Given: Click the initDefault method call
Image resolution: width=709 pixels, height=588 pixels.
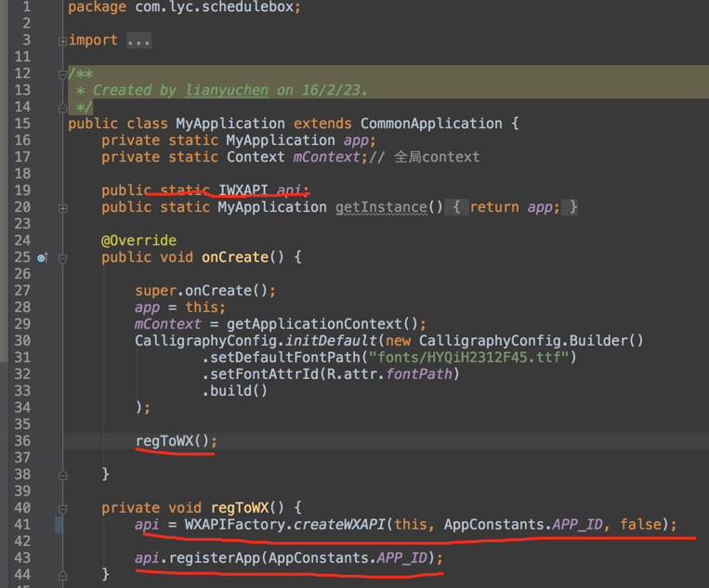Looking at the screenshot, I should coord(331,340).
